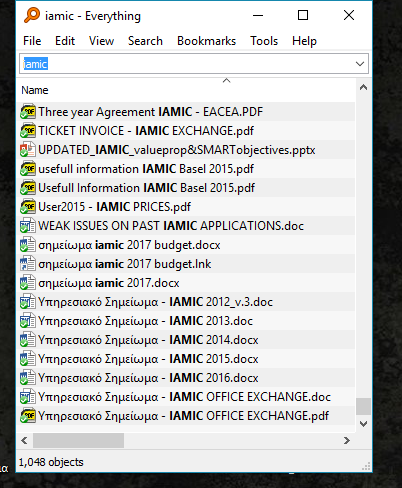Image resolution: width=402 pixels, height=488 pixels.
Task: Click Word icon of IAMIC 2013.doc
Action: [28, 321]
